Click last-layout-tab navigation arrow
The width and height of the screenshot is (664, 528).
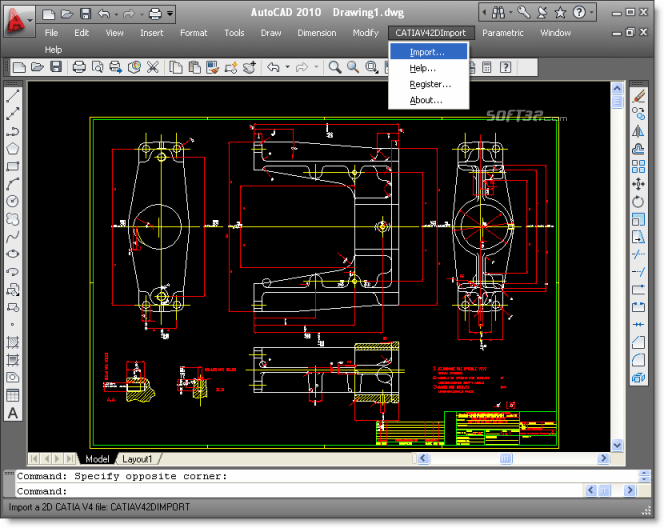[x=69, y=459]
